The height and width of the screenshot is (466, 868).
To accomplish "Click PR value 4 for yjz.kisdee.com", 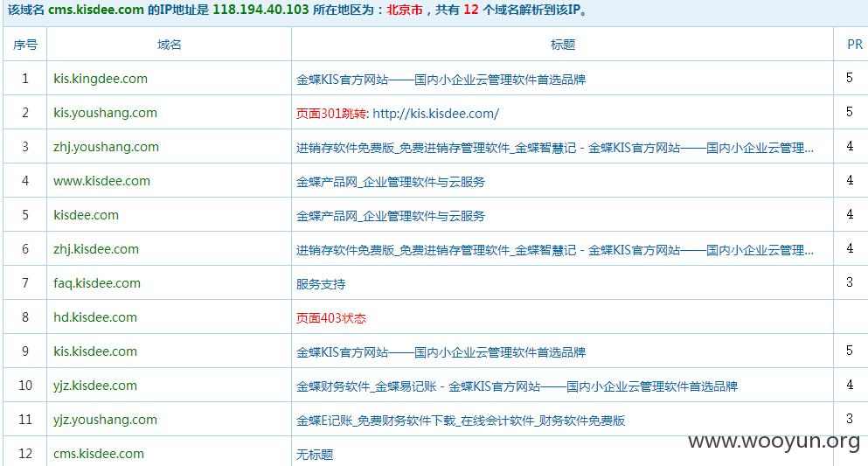I will coord(850,386).
